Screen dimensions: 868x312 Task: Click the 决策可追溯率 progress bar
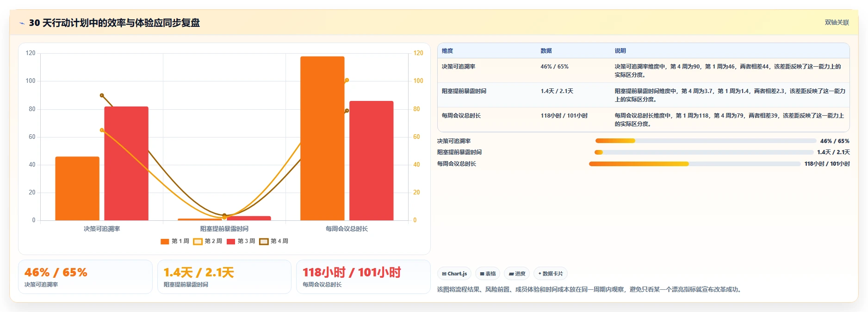tap(706, 141)
